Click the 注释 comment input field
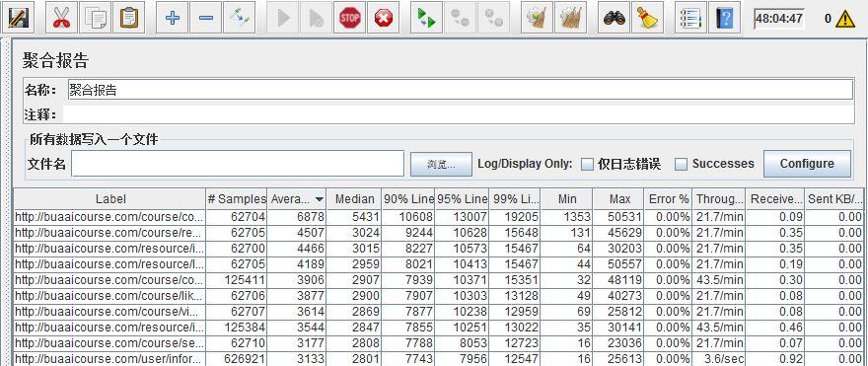The height and width of the screenshot is (366, 868). pyautogui.click(x=458, y=114)
